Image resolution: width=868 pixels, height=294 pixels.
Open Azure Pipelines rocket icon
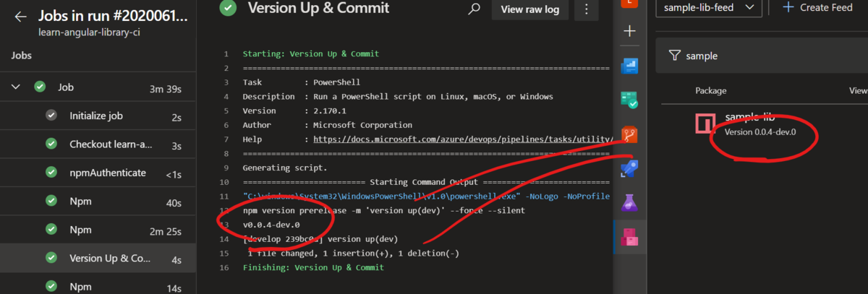point(629,169)
